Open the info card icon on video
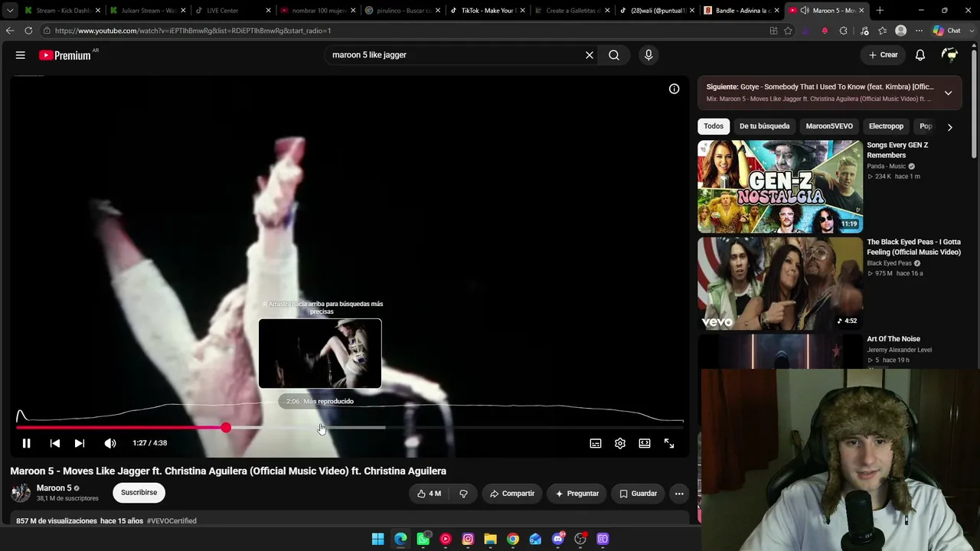This screenshot has height=551, width=980. pos(675,89)
